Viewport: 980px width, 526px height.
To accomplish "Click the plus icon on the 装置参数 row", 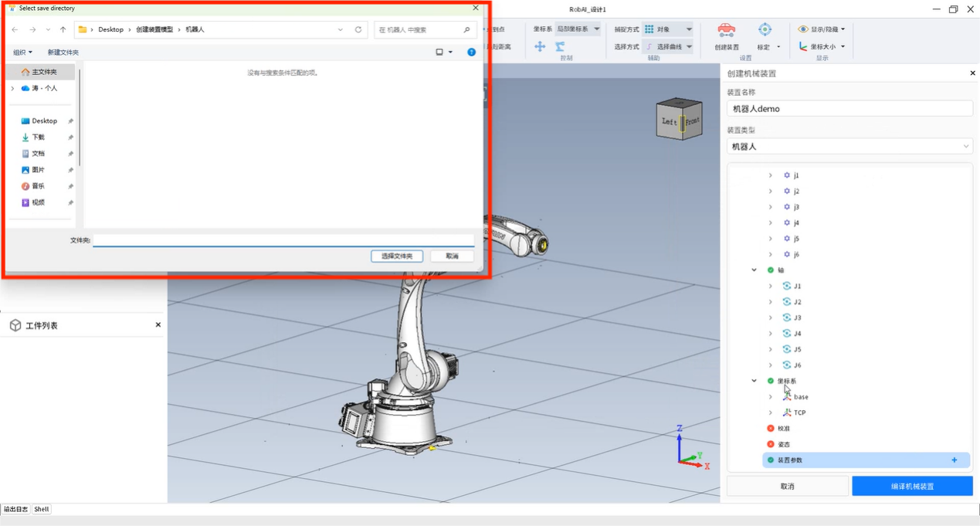I will pos(955,460).
